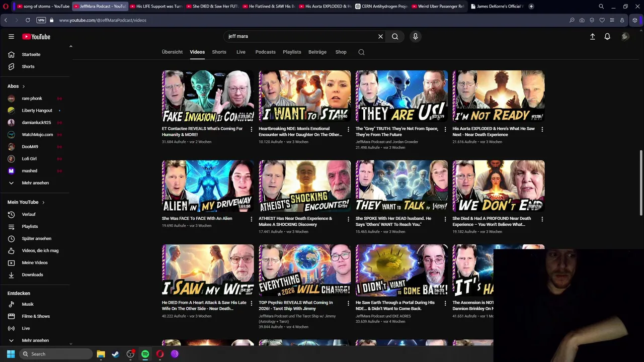Viewport: 644px width, 362px height.
Task: Expand the Abos section arrow
Action: [23, 86]
